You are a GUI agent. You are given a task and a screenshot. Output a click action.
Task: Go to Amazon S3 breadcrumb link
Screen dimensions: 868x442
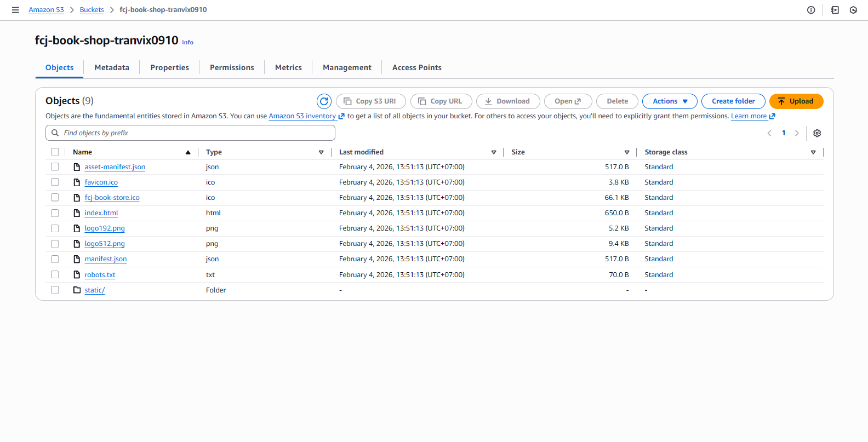tap(46, 10)
